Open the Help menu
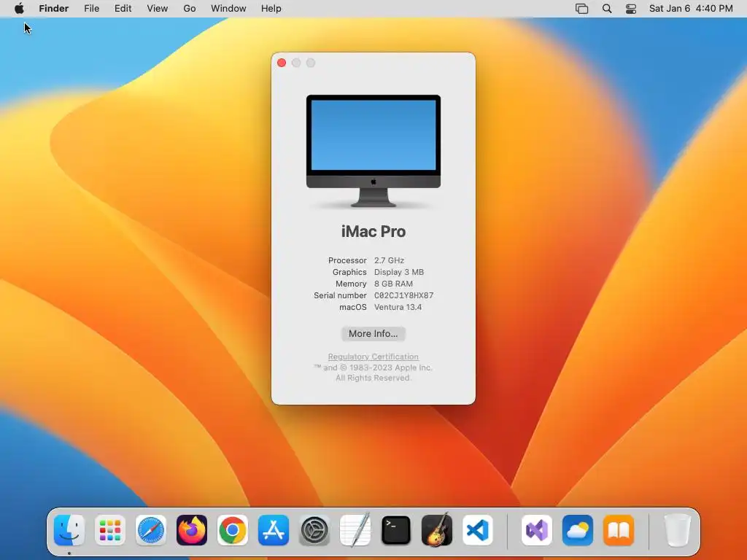 271,9
